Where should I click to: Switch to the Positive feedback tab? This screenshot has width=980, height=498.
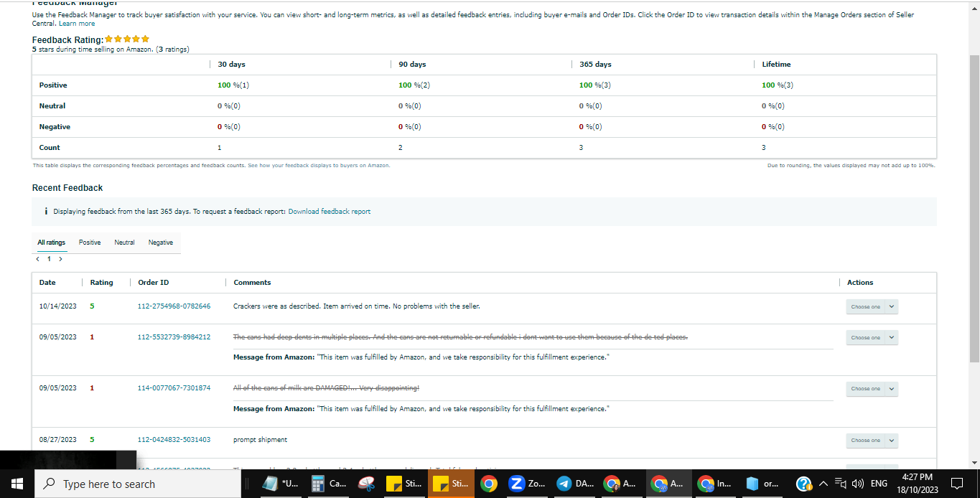[x=90, y=243]
